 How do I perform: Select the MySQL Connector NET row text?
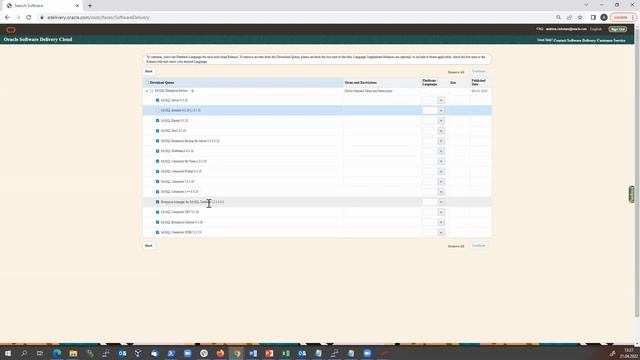180,212
